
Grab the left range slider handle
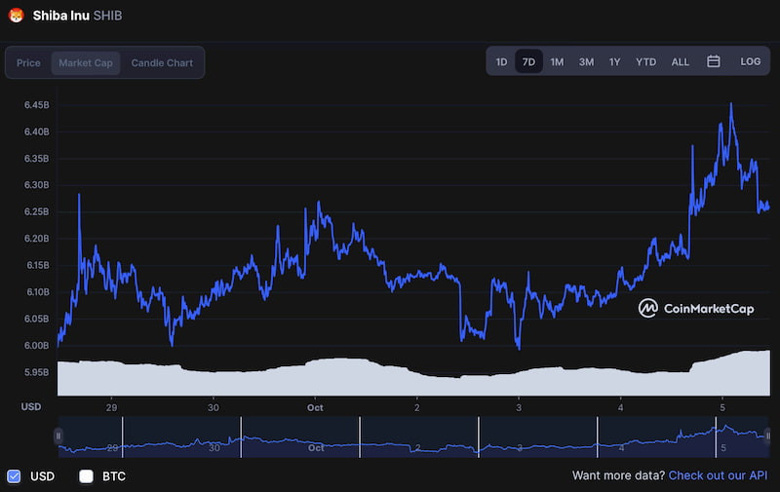59,436
